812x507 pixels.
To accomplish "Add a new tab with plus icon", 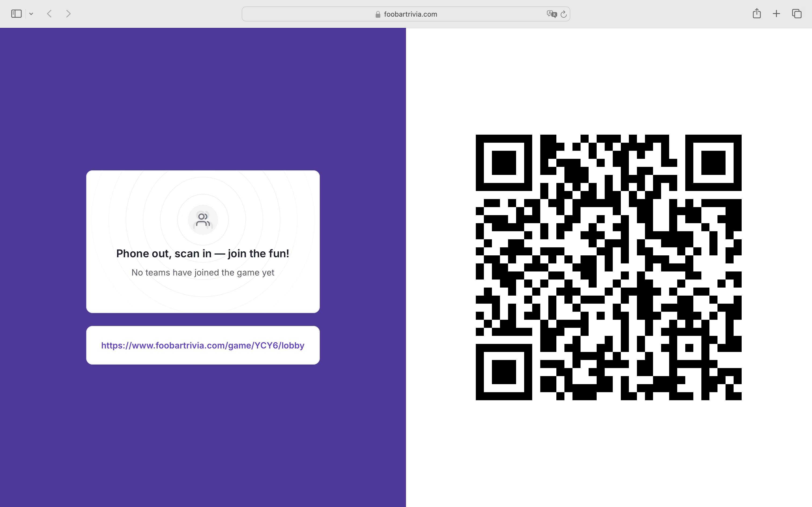I will pyautogui.click(x=777, y=14).
